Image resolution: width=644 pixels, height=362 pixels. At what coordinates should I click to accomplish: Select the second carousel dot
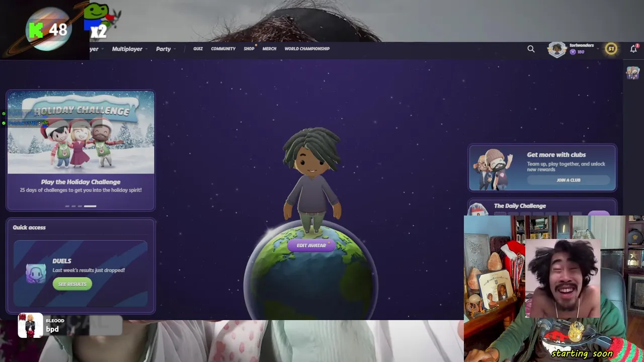point(73,206)
